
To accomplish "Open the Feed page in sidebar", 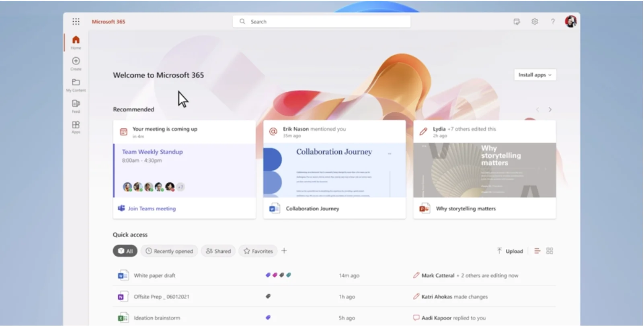I will point(76,106).
